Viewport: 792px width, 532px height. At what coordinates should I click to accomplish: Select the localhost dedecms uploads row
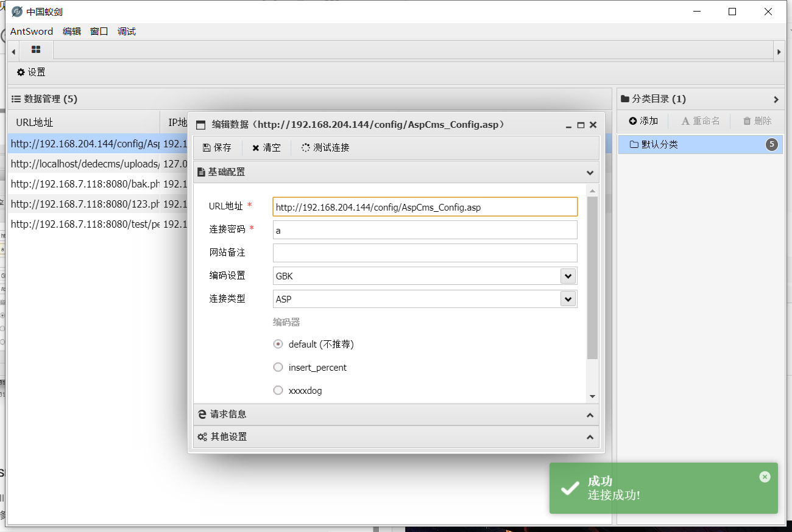pos(97,164)
